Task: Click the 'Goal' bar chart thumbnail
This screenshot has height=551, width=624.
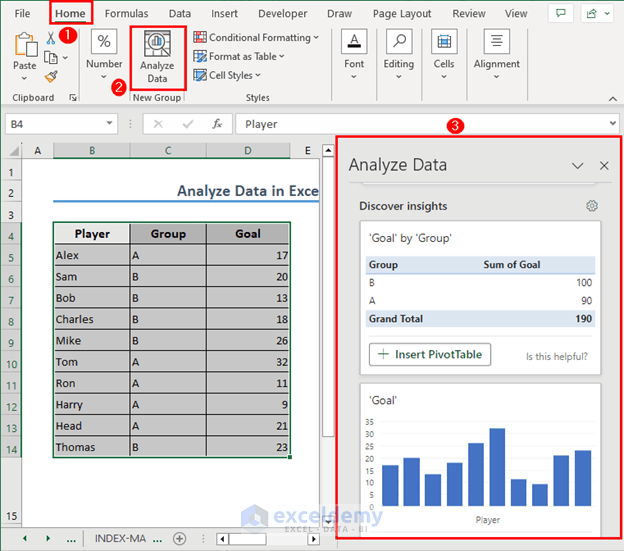Action: click(480, 463)
